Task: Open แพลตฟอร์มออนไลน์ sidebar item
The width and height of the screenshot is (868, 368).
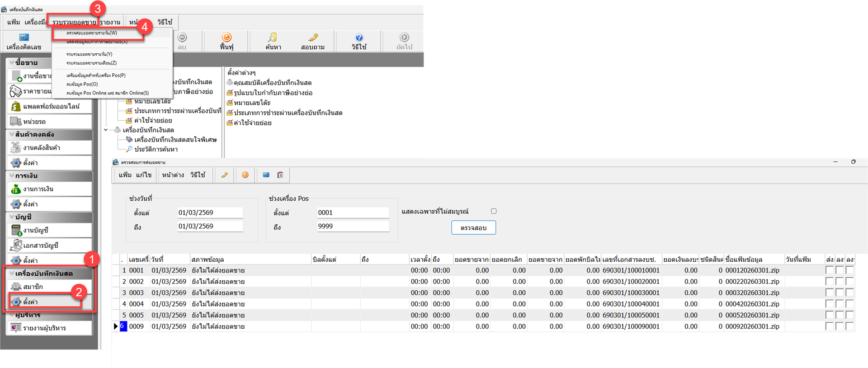Action: pyautogui.click(x=50, y=107)
